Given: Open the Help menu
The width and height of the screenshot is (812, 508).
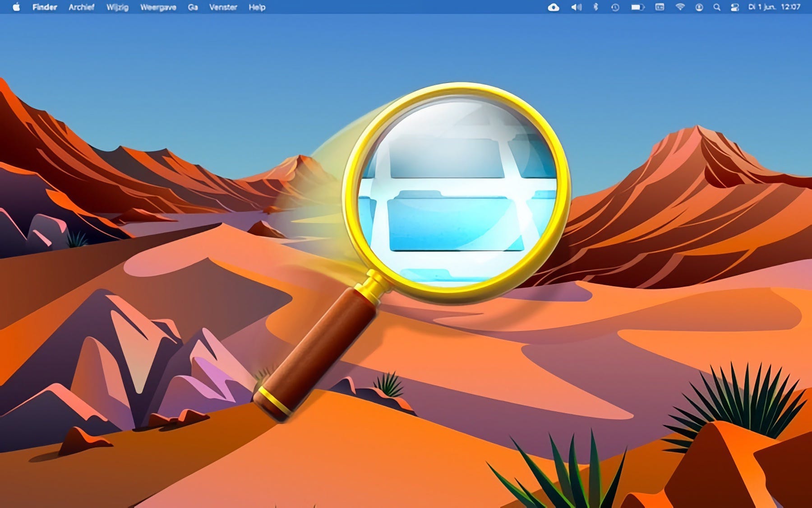Looking at the screenshot, I should (x=257, y=7).
